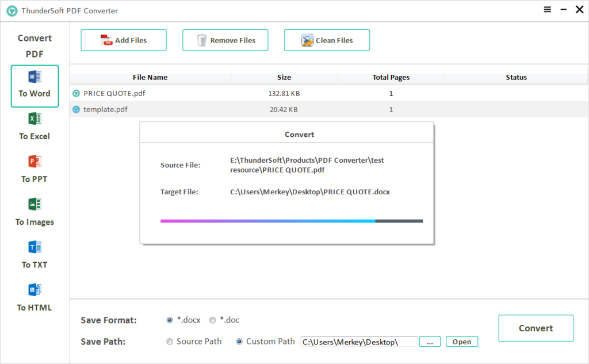The image size is (589, 364).
Task: Click the source file path in Convert dialog
Action: 307,165
